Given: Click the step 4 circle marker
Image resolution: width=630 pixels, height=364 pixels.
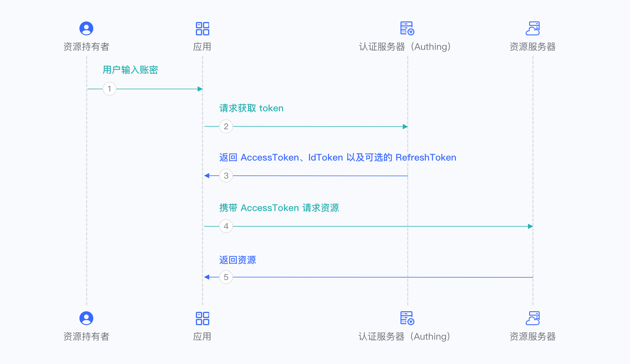Looking at the screenshot, I should 226,226.
